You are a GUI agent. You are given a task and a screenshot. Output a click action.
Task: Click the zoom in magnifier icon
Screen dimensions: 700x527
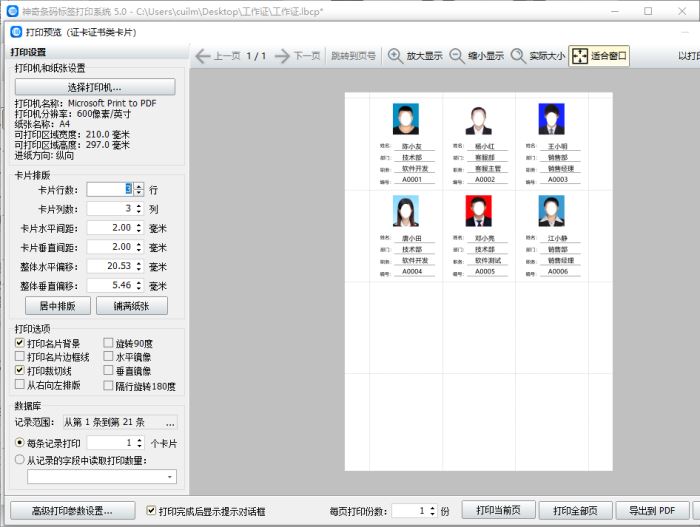395,56
